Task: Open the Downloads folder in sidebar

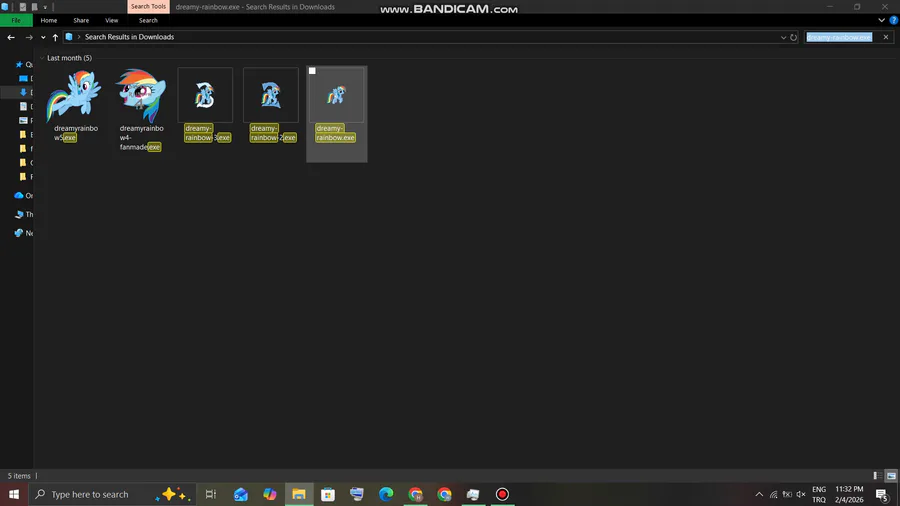Action: click(25, 92)
